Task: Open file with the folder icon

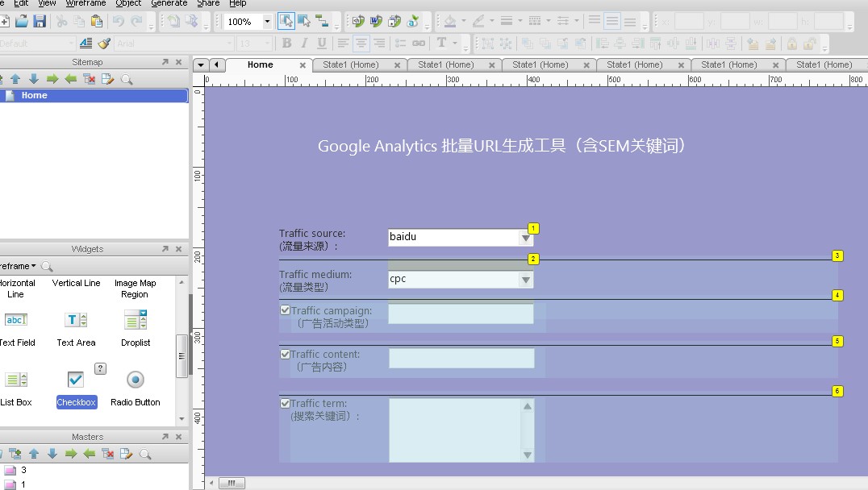Action: coord(22,22)
